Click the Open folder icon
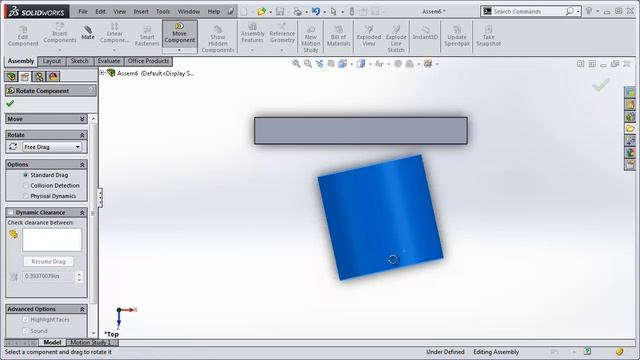 (261, 11)
